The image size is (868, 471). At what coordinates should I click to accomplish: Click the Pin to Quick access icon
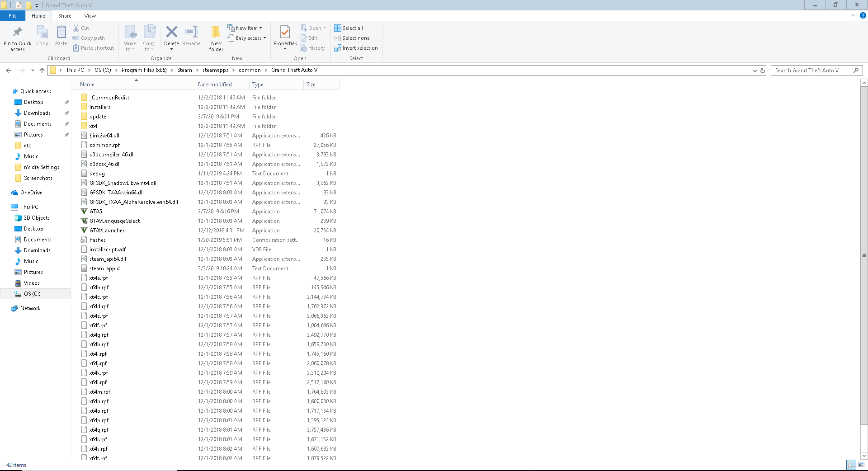pyautogui.click(x=17, y=33)
